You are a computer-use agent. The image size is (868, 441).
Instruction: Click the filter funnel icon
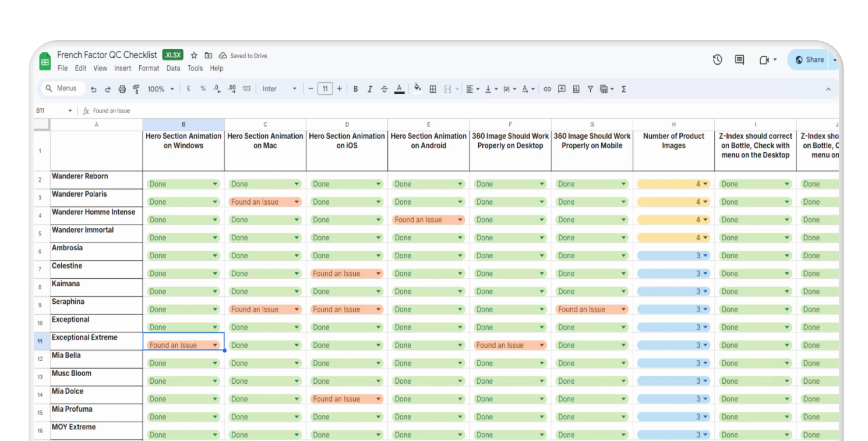[x=590, y=89]
